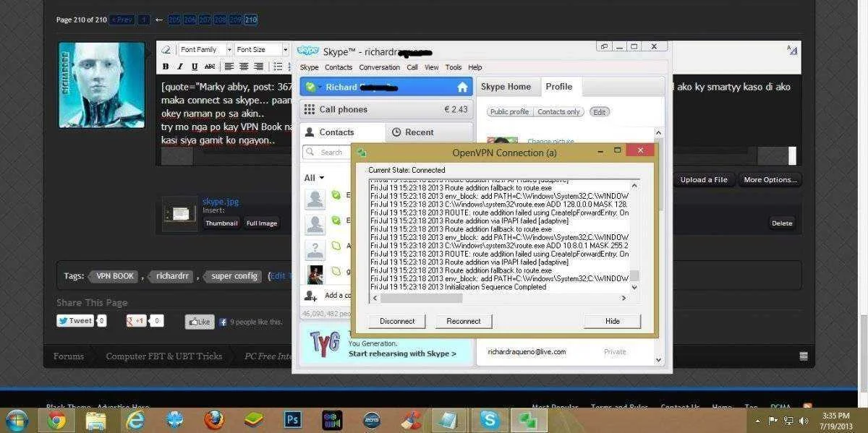Select the Profile tab in Skype

pyautogui.click(x=559, y=87)
